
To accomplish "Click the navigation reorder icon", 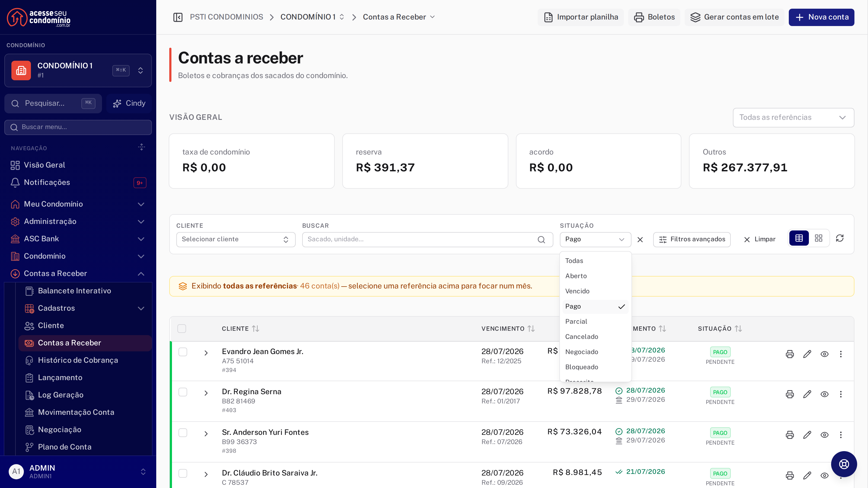I will pos(142,147).
